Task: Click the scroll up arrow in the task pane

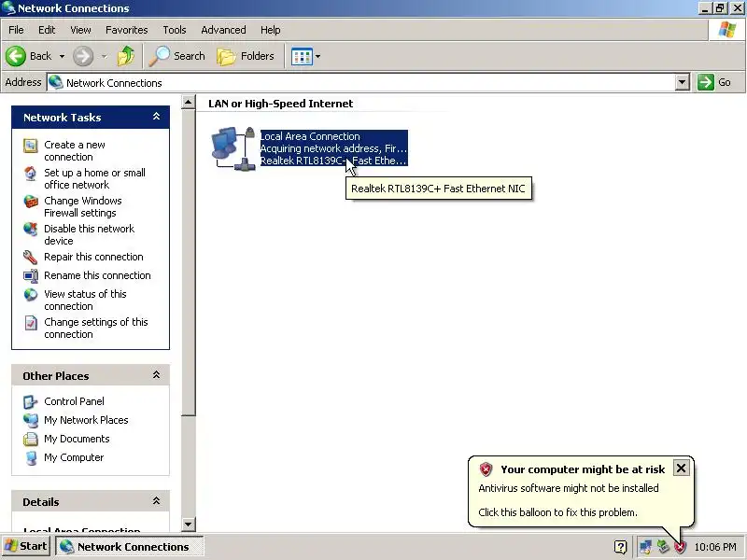Action: coord(189,102)
